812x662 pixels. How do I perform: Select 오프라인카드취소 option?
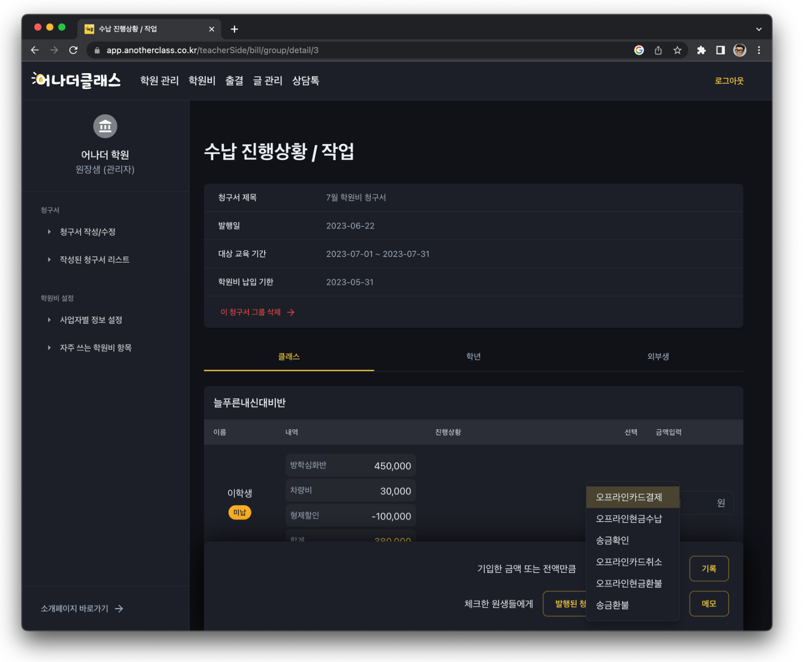[x=633, y=562]
